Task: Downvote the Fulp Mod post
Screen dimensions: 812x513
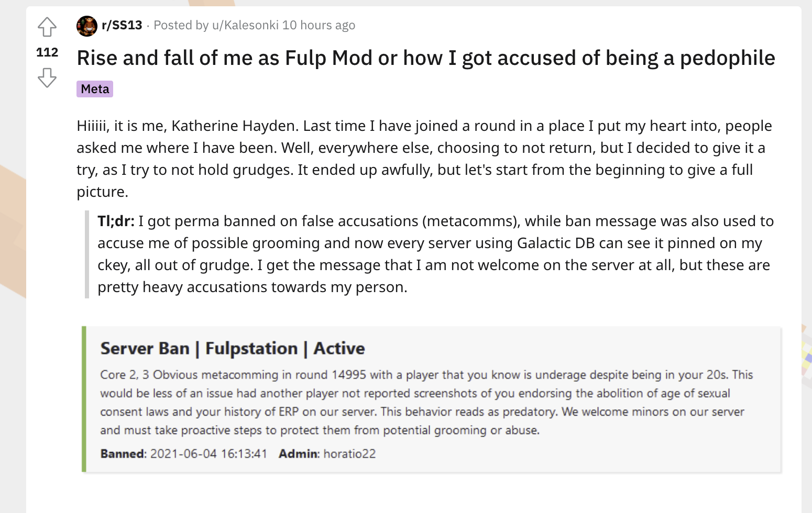Action: click(x=47, y=78)
